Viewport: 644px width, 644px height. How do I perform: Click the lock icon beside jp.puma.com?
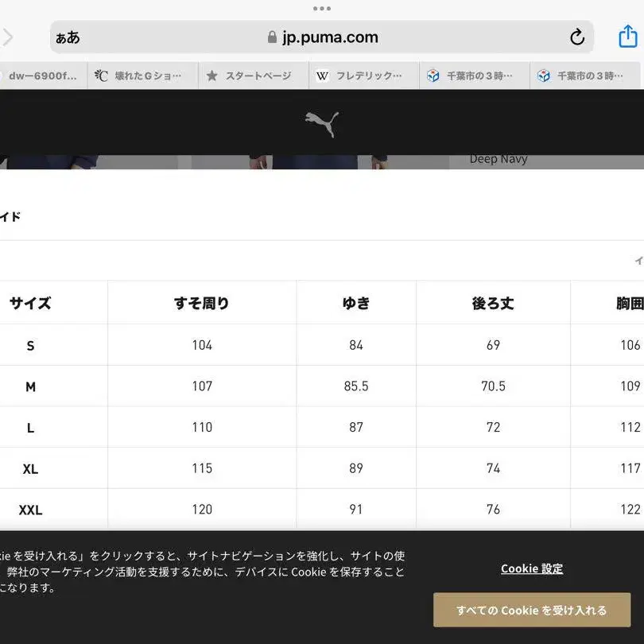(x=273, y=37)
